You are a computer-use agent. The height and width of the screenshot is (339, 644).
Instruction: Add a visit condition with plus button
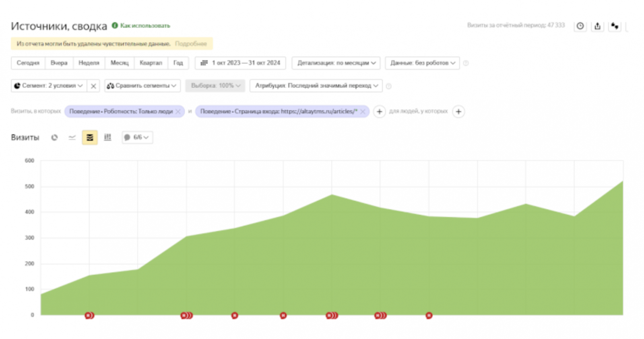pos(379,111)
